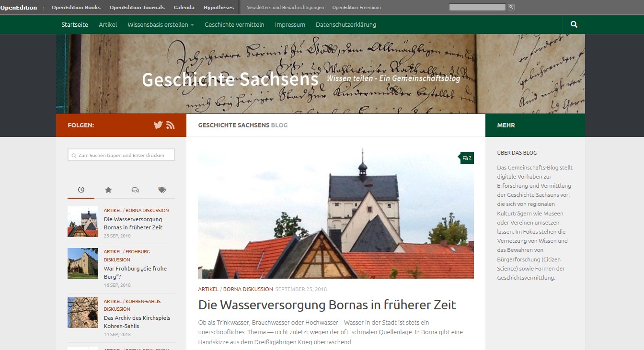Screen dimensions: 644x350
Task: Click the date '14 SEP, 2018'
Action: pyautogui.click(x=117, y=335)
